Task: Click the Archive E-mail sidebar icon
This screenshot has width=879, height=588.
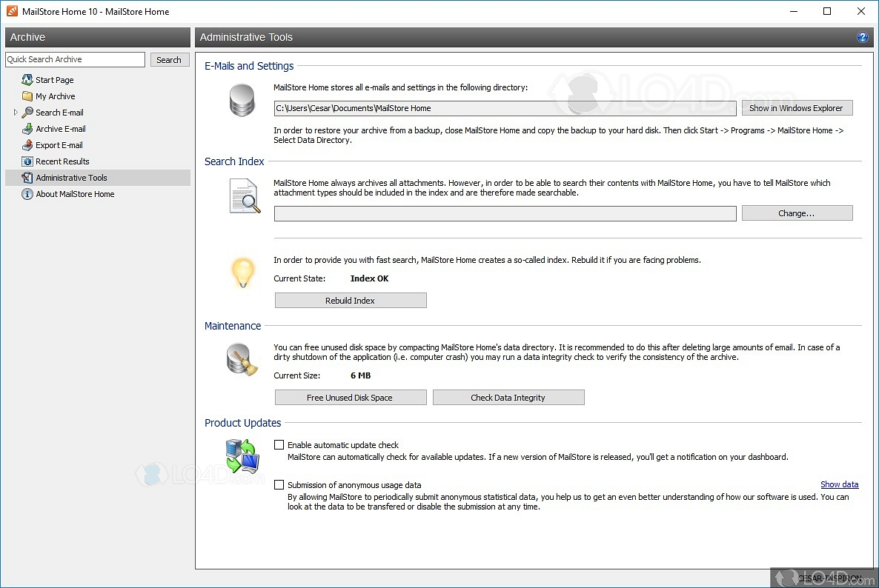Action: click(27, 129)
